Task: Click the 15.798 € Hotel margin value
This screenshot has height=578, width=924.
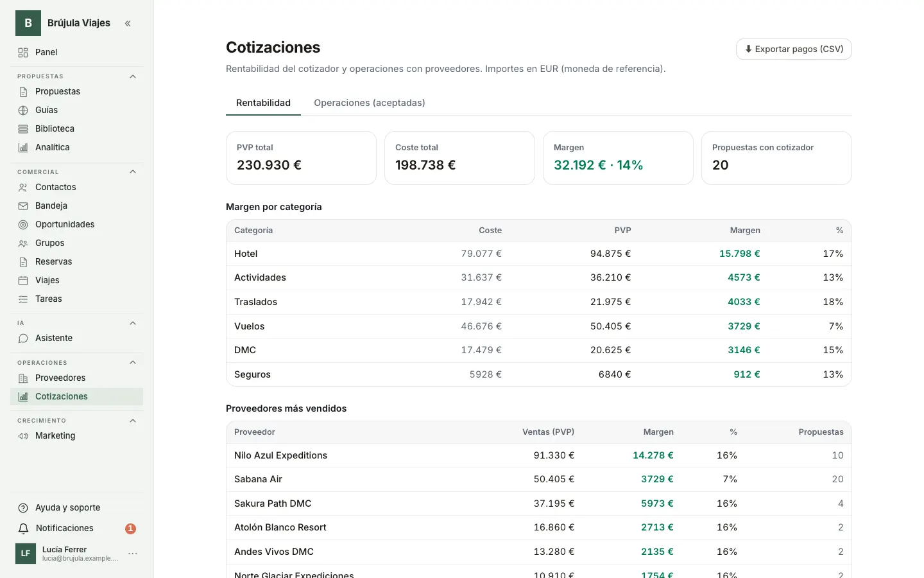Action: point(739,254)
